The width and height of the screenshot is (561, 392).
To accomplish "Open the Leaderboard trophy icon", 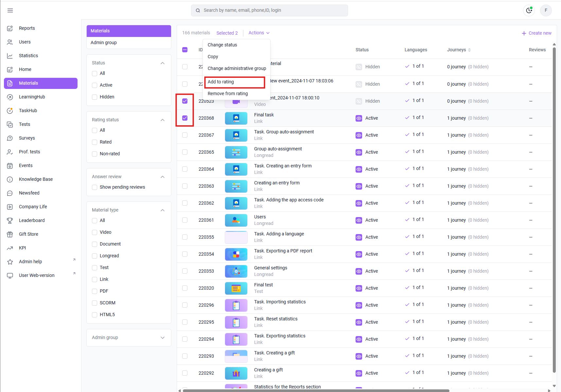I will click(x=10, y=220).
